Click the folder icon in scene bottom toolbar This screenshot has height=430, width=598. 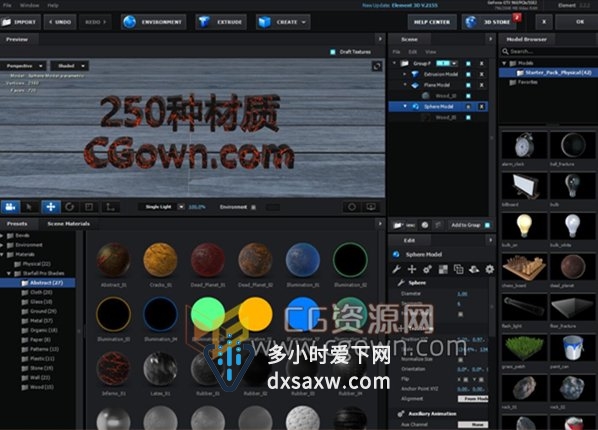coord(398,225)
